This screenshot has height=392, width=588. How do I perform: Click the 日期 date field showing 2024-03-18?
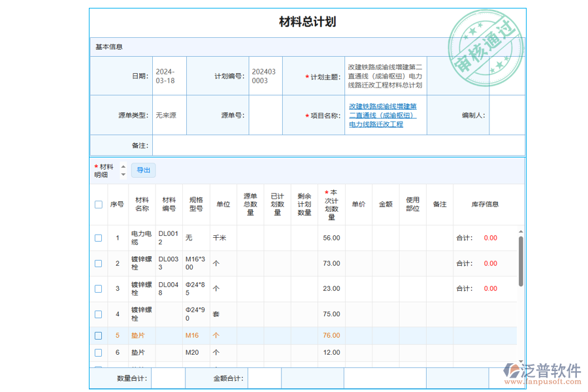(x=168, y=75)
